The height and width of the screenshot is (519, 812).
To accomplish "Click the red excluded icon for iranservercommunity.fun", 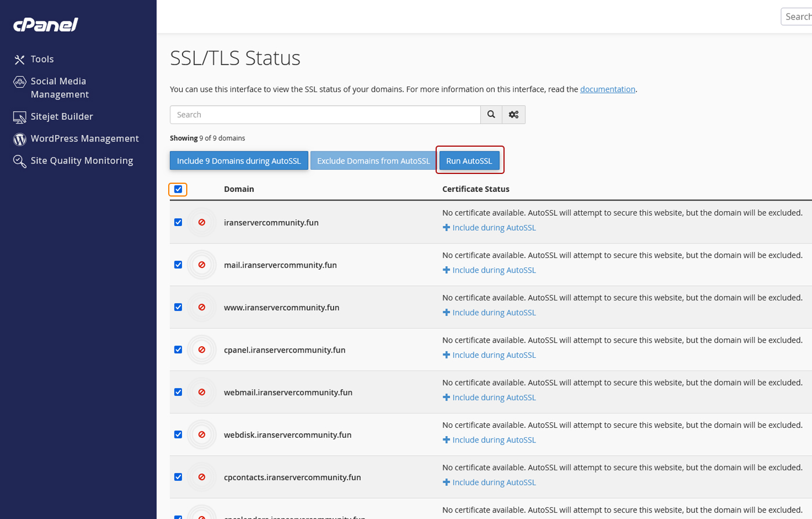I will click(x=201, y=222).
